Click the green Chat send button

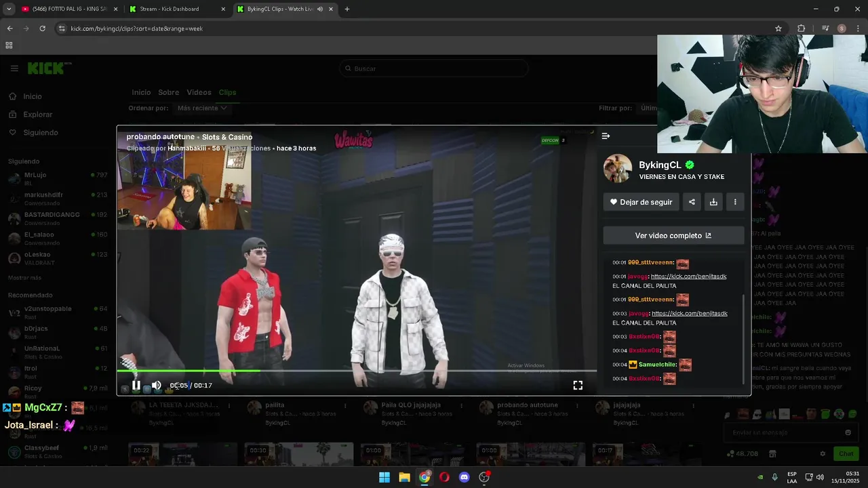coord(846,453)
